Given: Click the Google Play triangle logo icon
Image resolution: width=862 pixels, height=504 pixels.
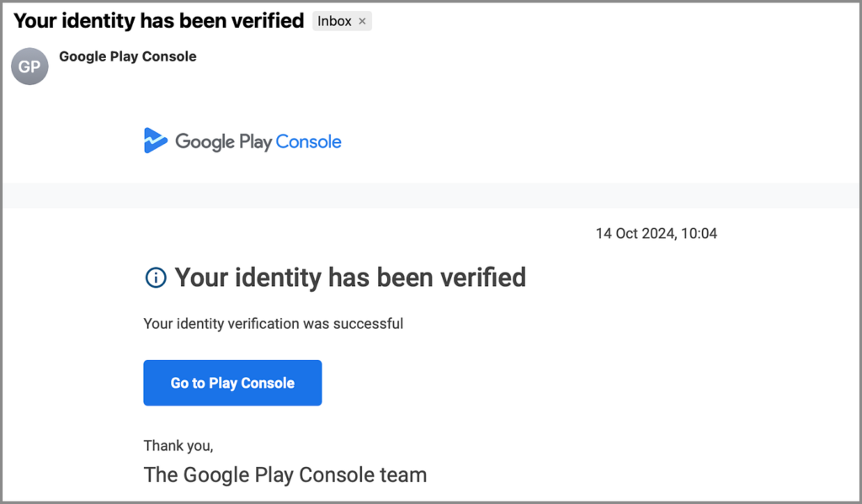Looking at the screenshot, I should [156, 141].
